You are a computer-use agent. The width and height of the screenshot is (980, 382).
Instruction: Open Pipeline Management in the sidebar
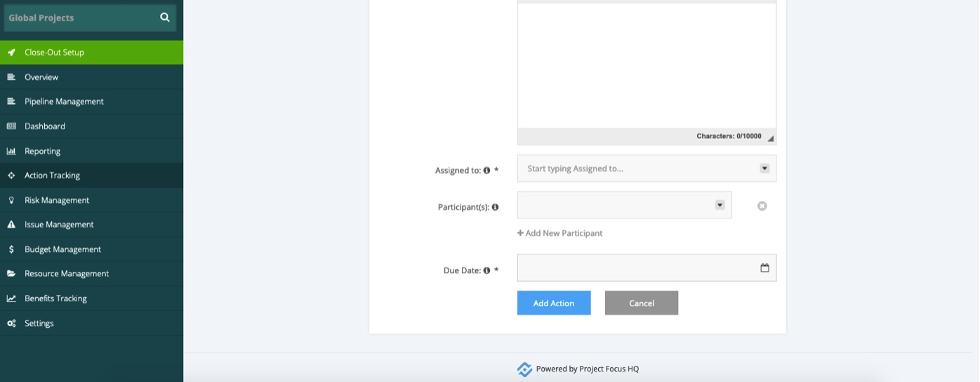[x=91, y=102]
